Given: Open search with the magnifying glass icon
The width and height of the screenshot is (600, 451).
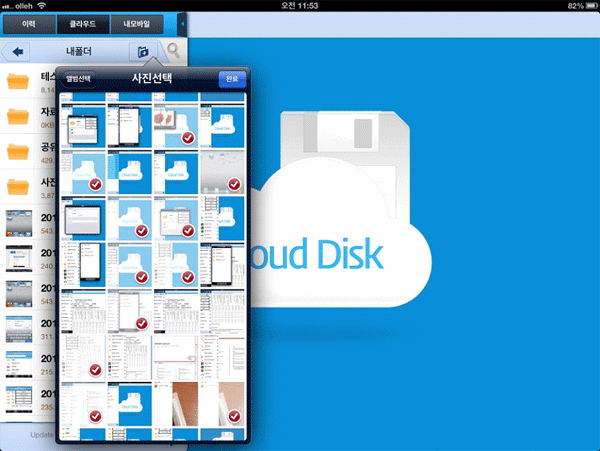Looking at the screenshot, I should pyautogui.click(x=174, y=51).
